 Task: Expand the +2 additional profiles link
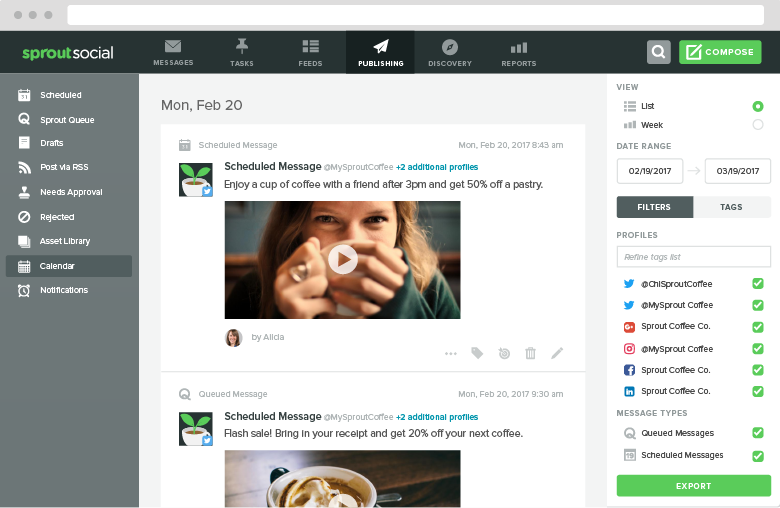pos(437,167)
